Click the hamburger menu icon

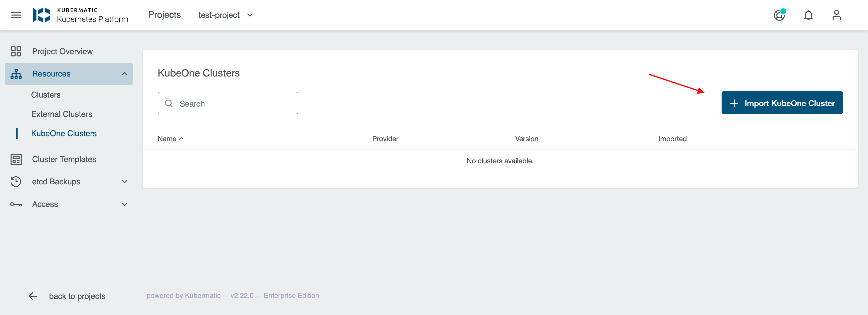click(x=16, y=15)
